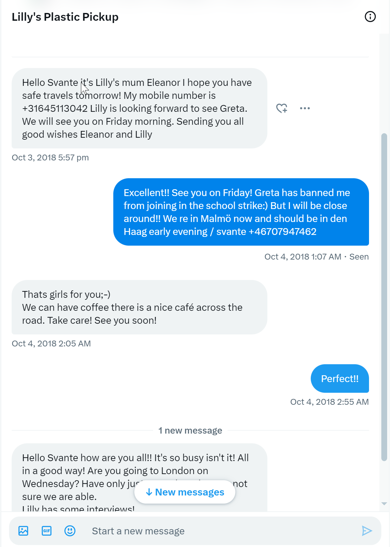Click the Oct 4, 2018 1:07 AM timestamp
The height and width of the screenshot is (547, 392).
(303, 257)
